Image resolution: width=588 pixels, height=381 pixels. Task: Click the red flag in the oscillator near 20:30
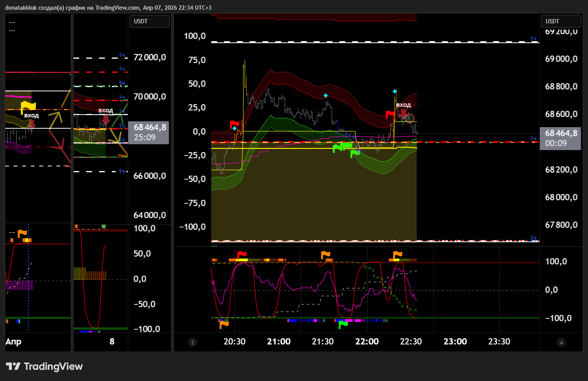[x=242, y=255]
